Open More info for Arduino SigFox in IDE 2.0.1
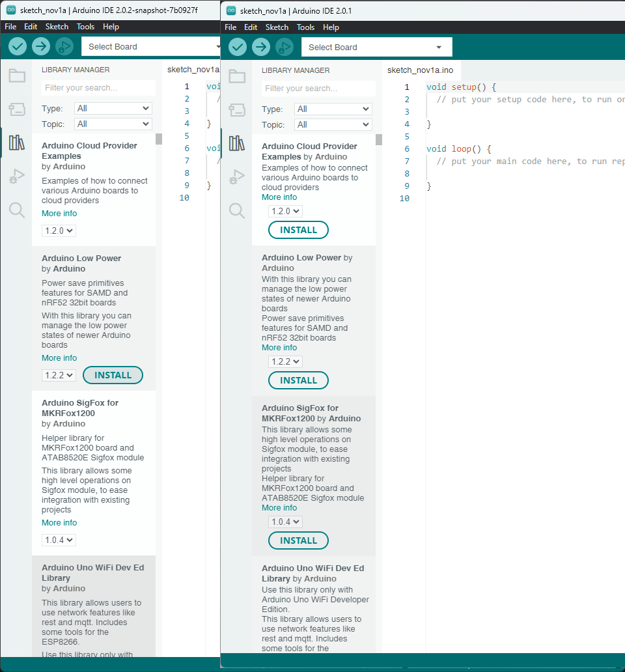This screenshot has height=672, width=625. 279,508
